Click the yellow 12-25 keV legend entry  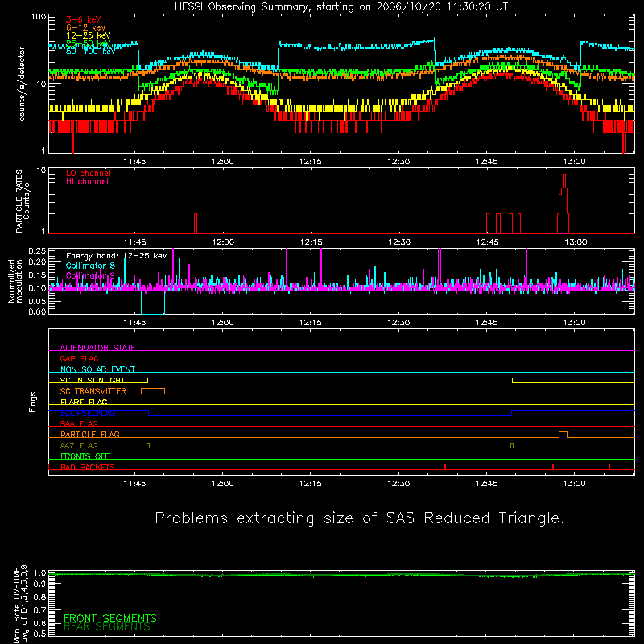[x=88, y=35]
